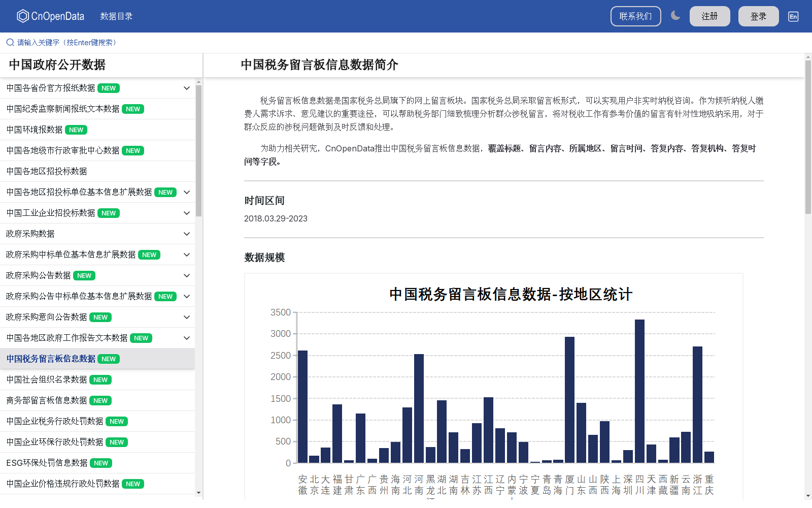Click the 中国政府公开数据 sidebar heading
Image resolution: width=812 pixels, height=508 pixels.
(57, 65)
